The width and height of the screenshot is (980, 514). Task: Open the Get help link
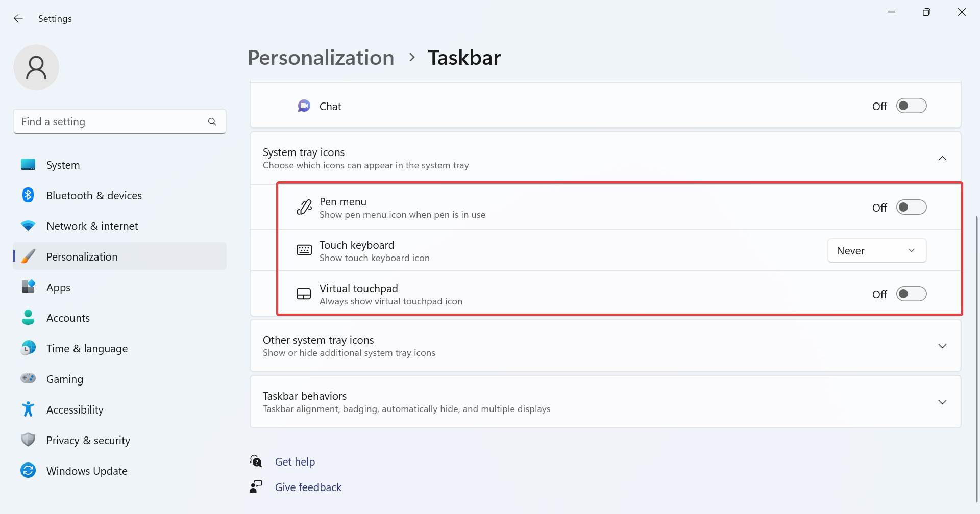(295, 461)
